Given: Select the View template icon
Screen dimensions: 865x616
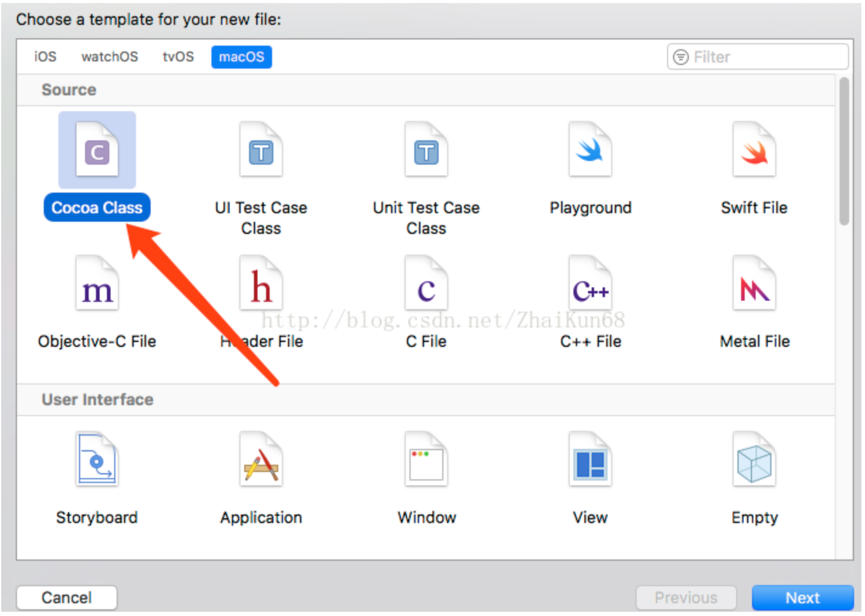Looking at the screenshot, I should pos(590,459).
